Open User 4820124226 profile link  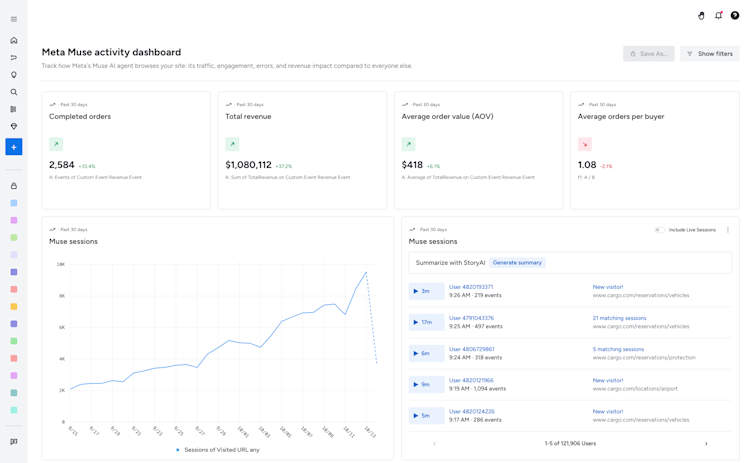point(472,411)
